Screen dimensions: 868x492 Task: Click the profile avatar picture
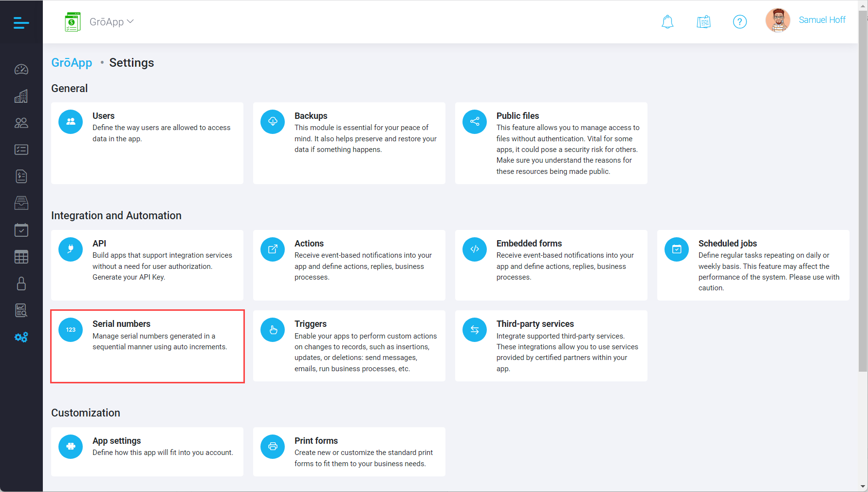777,20
